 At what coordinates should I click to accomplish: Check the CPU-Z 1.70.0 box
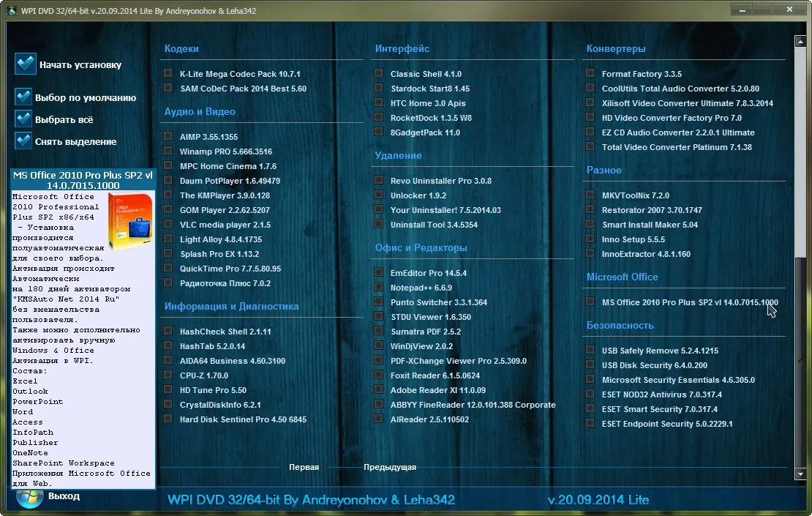pyautogui.click(x=168, y=375)
